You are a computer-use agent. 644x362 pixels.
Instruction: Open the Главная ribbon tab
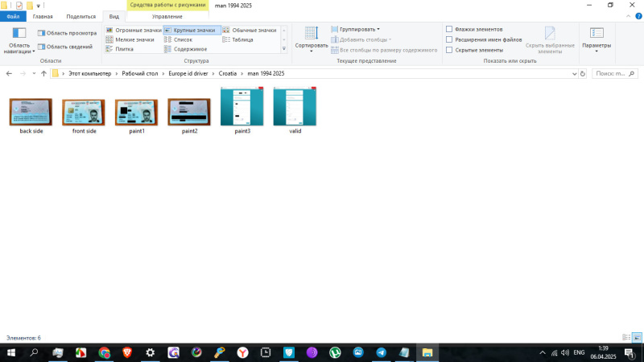coord(43,16)
